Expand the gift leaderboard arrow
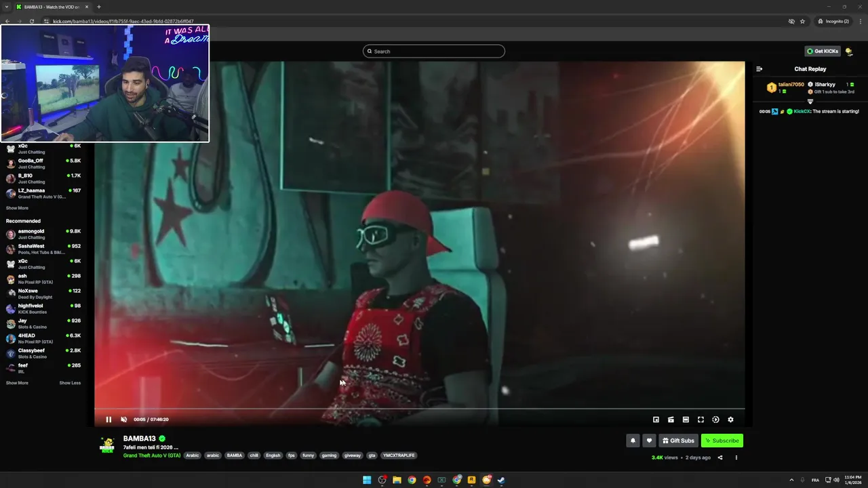This screenshot has width=868, height=488. pos(810,102)
